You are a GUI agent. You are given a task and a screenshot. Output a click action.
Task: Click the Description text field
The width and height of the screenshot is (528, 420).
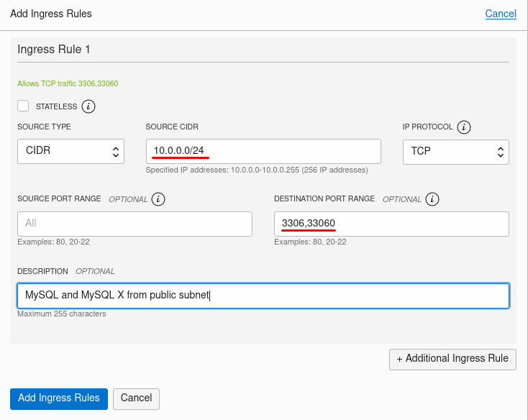click(x=263, y=296)
